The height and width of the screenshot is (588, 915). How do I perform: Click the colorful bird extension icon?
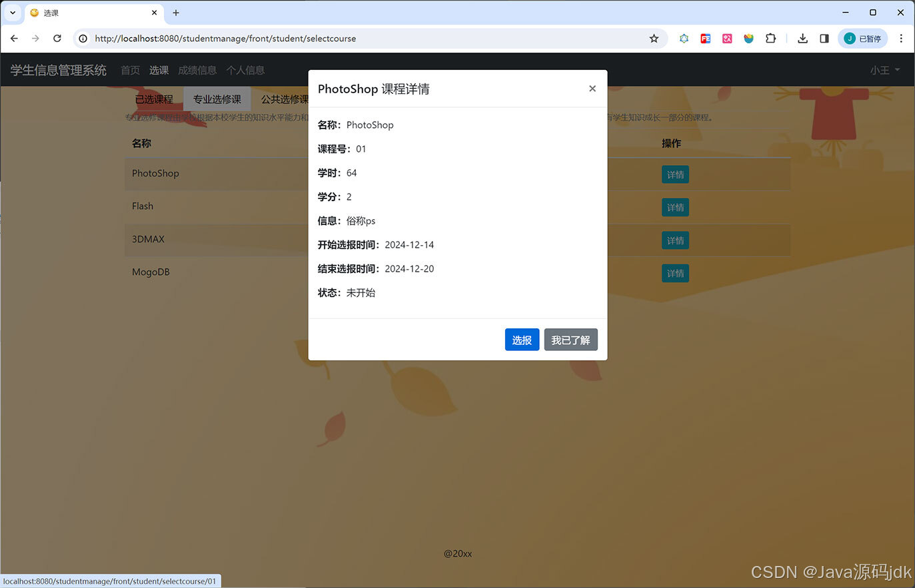pyautogui.click(x=749, y=39)
